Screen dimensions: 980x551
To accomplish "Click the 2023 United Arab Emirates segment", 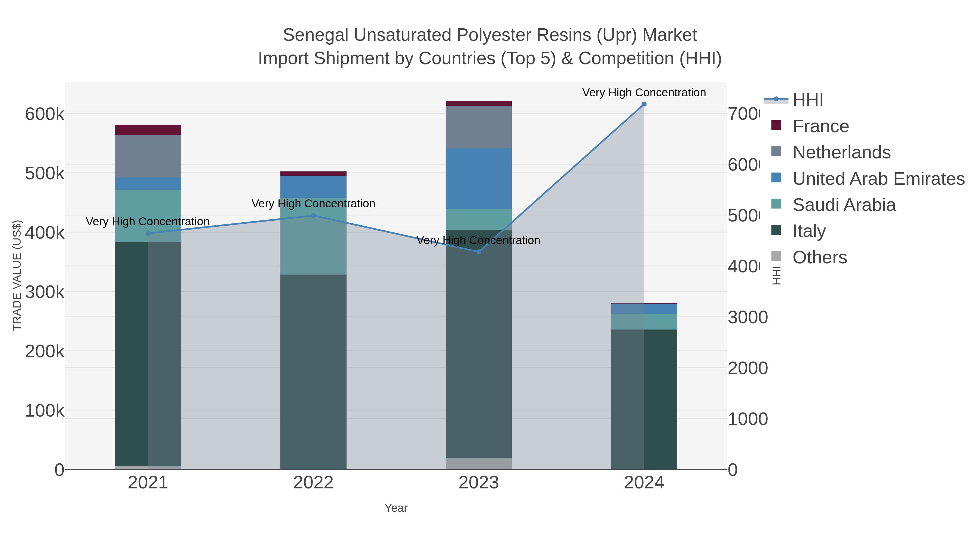I will tap(479, 179).
